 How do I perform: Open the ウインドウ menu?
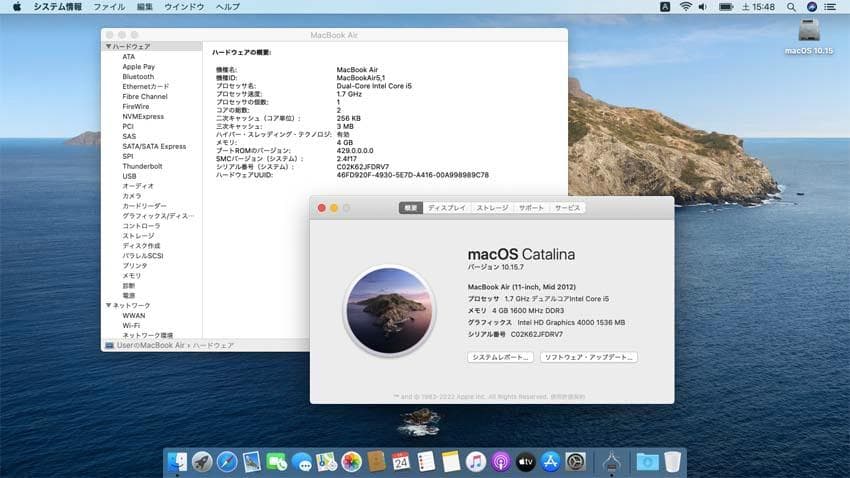tap(184, 7)
